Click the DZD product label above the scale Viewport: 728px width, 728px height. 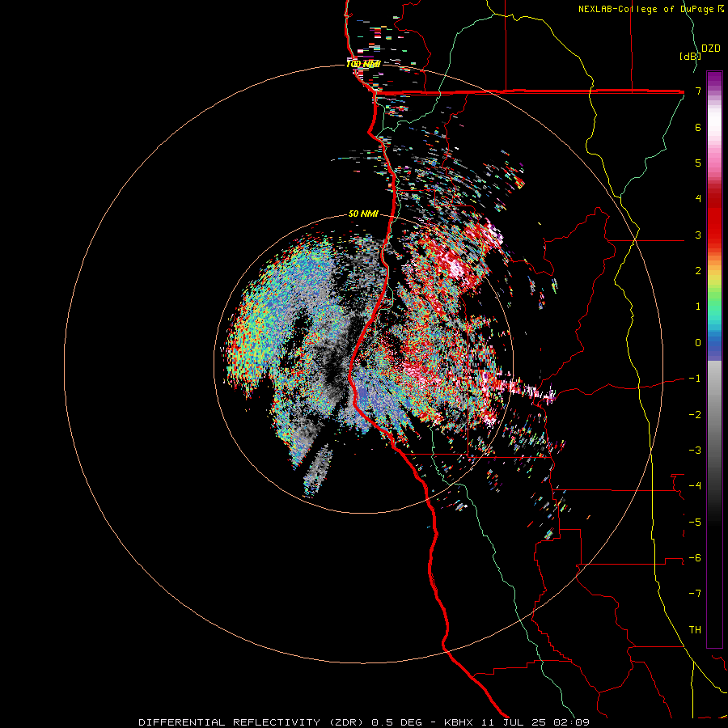pos(710,49)
